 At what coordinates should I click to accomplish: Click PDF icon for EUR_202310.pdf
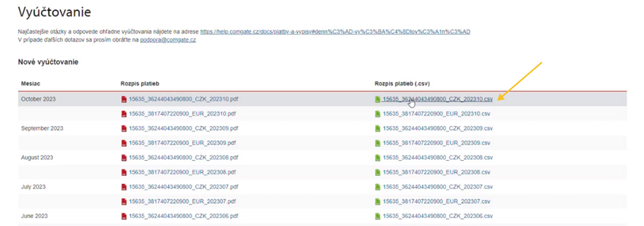(125, 114)
